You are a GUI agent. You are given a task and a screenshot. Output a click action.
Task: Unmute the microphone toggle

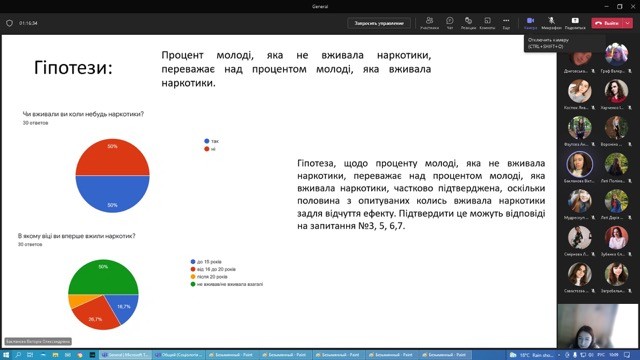[x=551, y=23]
